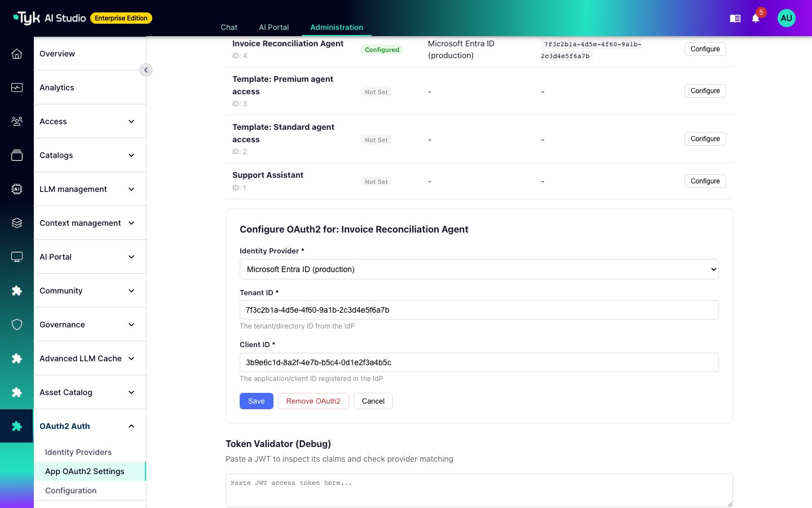Click the Community puzzle-piece icon
The image size is (812, 508).
click(17, 291)
